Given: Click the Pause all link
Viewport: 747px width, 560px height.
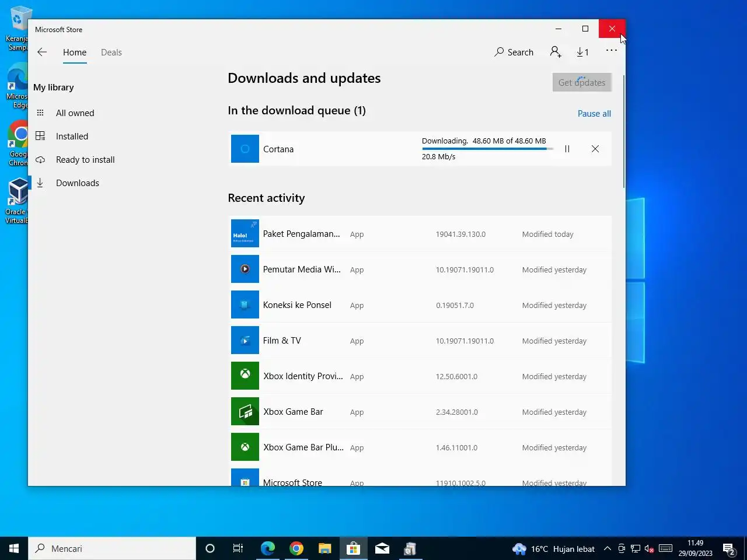Looking at the screenshot, I should coord(594,114).
